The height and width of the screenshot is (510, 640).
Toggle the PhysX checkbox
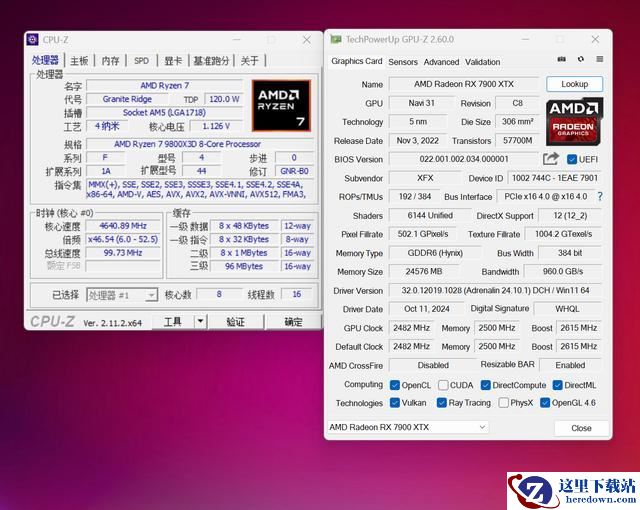point(504,403)
